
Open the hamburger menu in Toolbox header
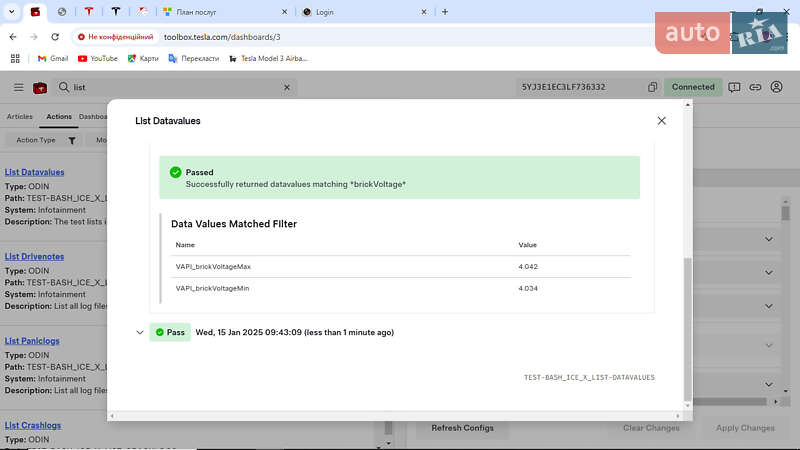click(18, 87)
